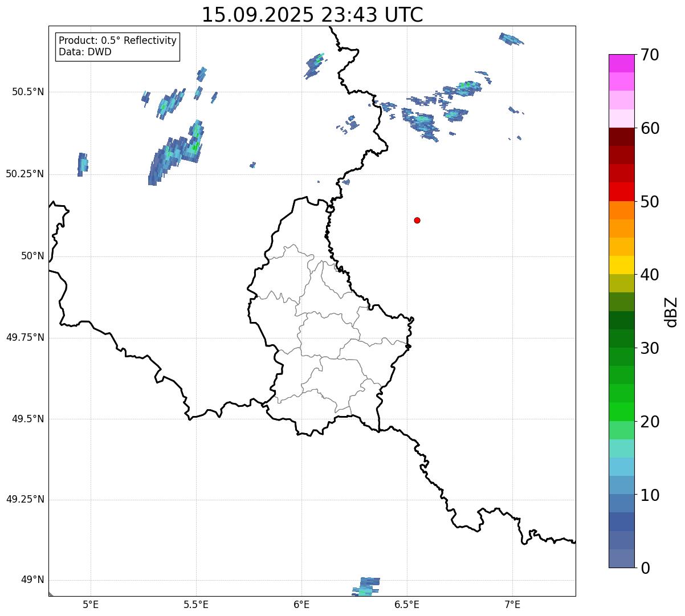Click the 49.75°N latitude label
Image resolution: width=685 pixels, height=616 pixels.
[25, 337]
